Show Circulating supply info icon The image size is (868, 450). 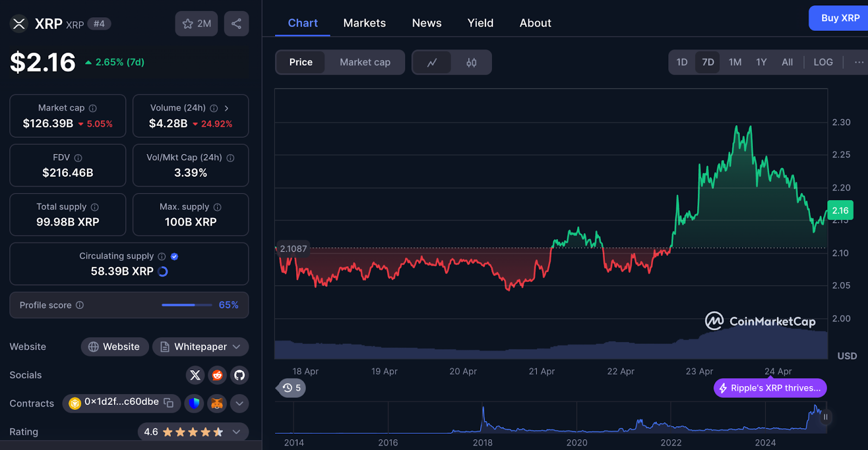pyautogui.click(x=162, y=256)
